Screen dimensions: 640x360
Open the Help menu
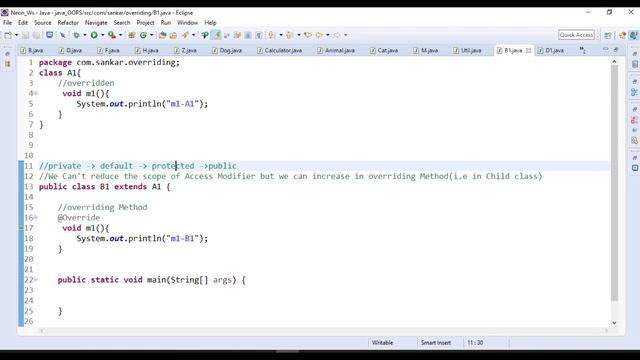pos(210,23)
